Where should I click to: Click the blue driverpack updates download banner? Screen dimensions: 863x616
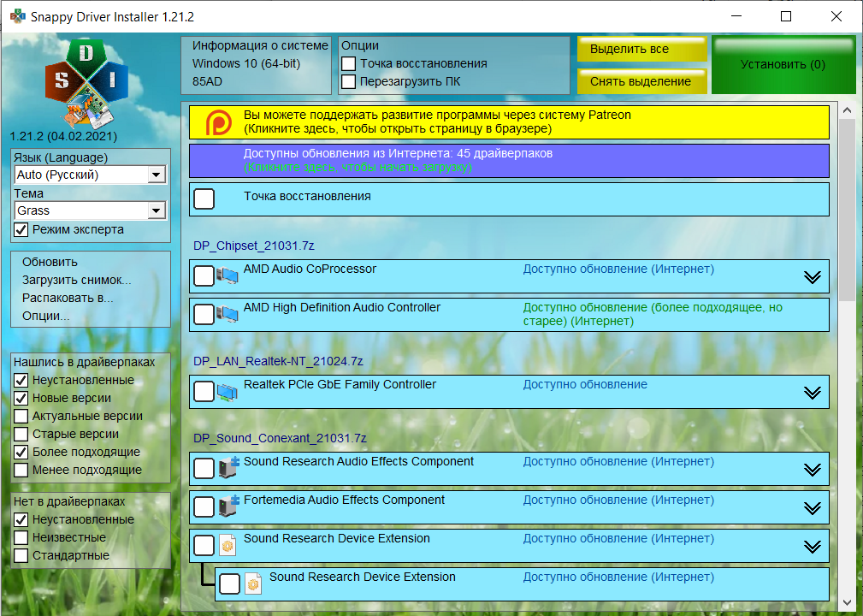tap(509, 161)
